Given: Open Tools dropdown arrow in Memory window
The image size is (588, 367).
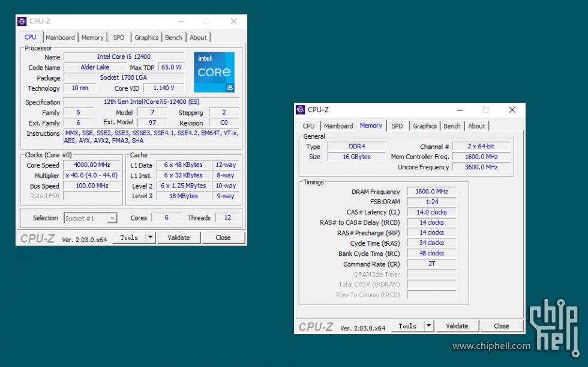Looking at the screenshot, I should 428,326.
